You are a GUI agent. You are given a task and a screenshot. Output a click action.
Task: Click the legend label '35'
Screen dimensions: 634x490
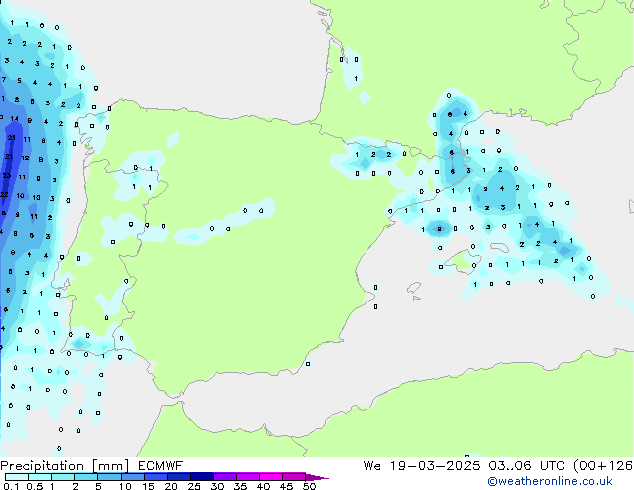pos(240,486)
